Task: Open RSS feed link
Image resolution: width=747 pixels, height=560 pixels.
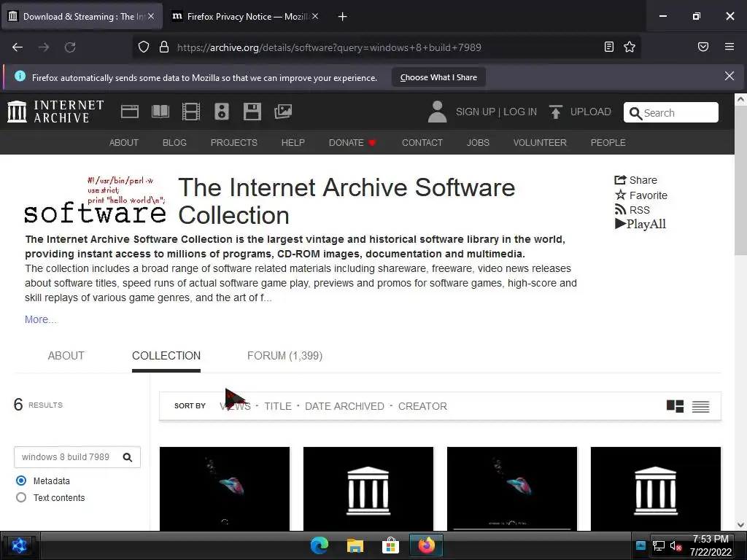Action: coord(632,209)
